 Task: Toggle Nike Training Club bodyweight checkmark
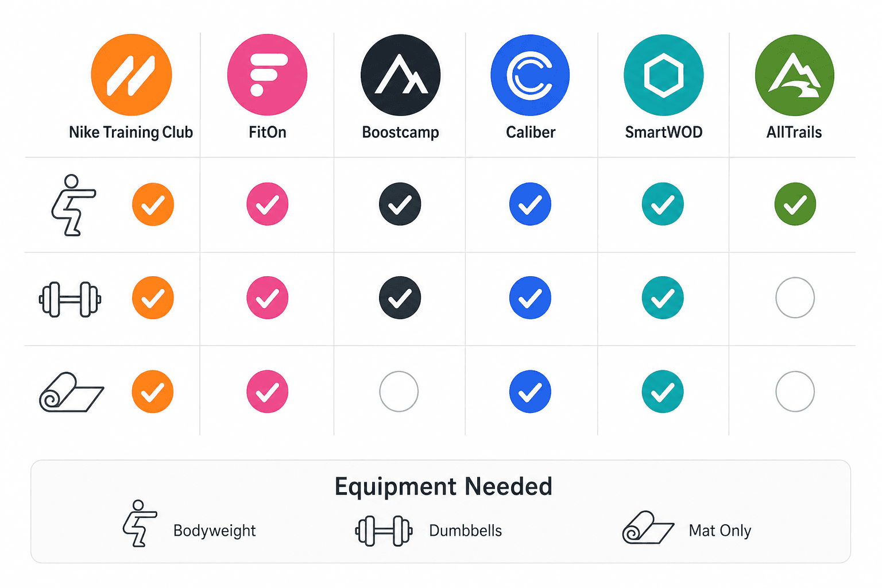tap(153, 204)
